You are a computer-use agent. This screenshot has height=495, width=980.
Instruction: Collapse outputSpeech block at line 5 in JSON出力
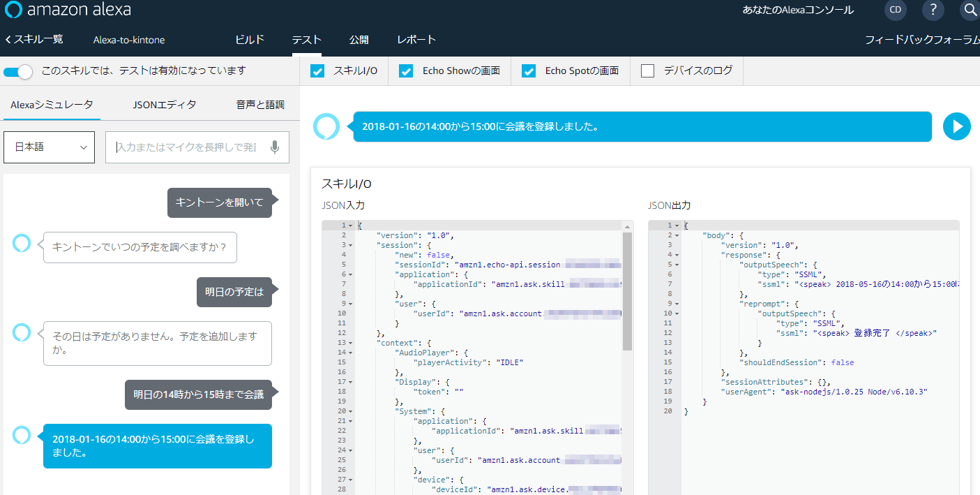(x=677, y=265)
